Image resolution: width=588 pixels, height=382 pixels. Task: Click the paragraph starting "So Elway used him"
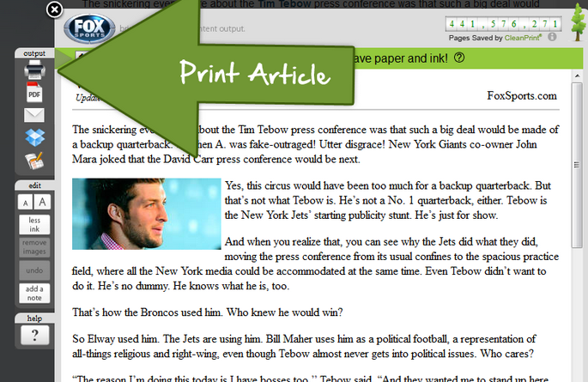click(x=304, y=347)
